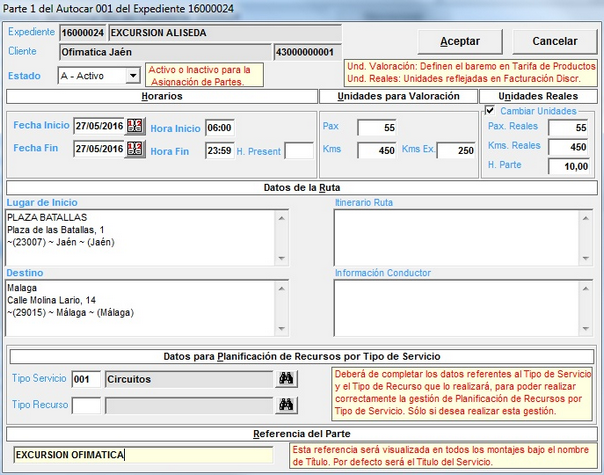
Task: Click the Ofimatica Jaén client name
Action: pyautogui.click(x=166, y=52)
